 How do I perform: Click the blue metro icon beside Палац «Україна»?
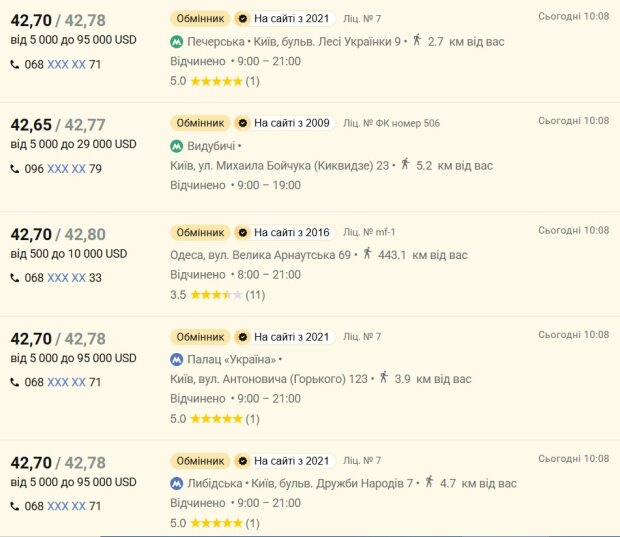(x=176, y=359)
